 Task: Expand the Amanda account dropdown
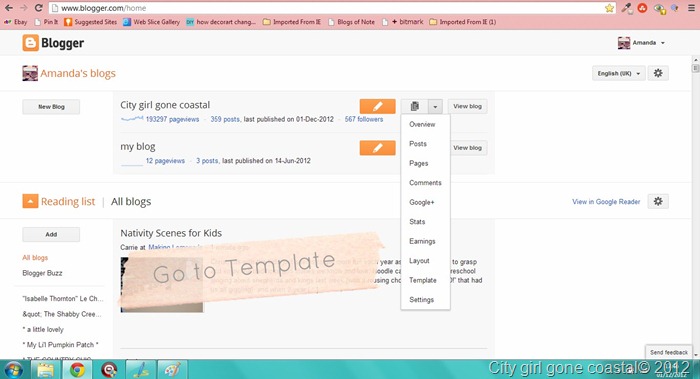662,43
